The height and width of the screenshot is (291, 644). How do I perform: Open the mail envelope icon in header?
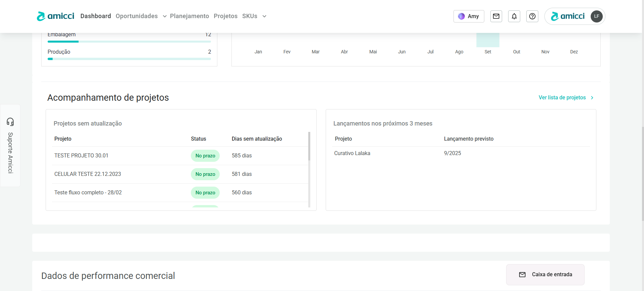tap(496, 16)
